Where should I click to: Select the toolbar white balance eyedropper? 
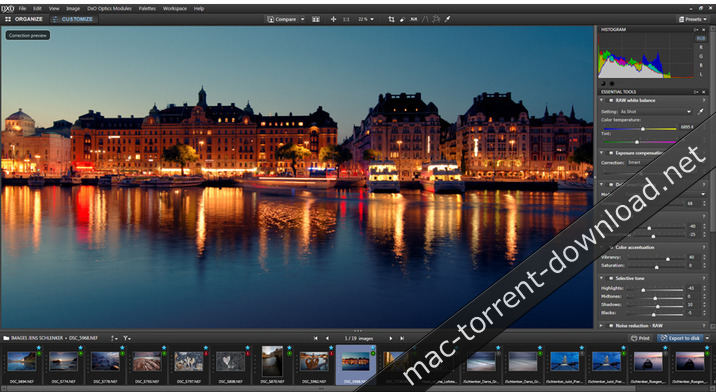coord(448,19)
